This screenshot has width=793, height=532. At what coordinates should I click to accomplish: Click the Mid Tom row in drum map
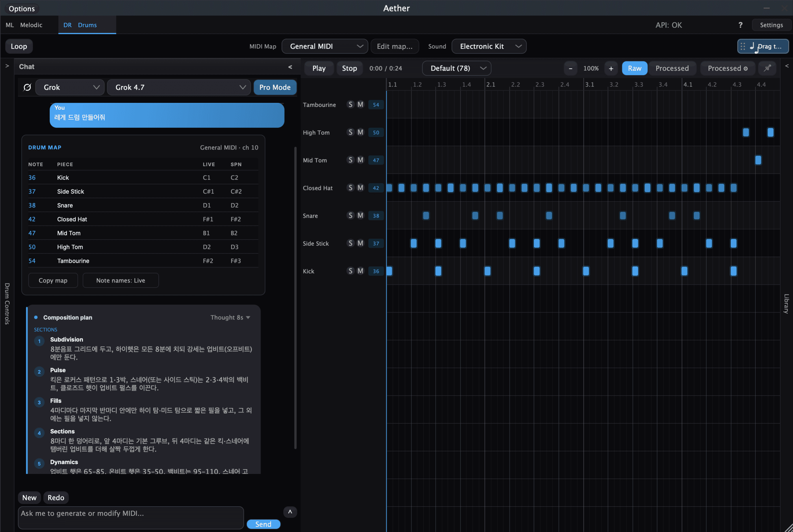tap(143, 233)
